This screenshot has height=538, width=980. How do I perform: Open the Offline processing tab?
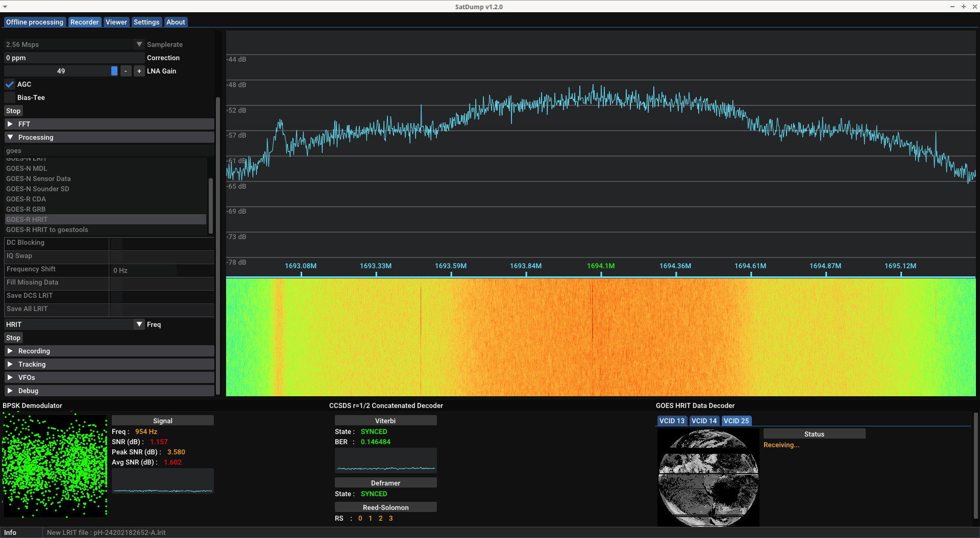35,22
